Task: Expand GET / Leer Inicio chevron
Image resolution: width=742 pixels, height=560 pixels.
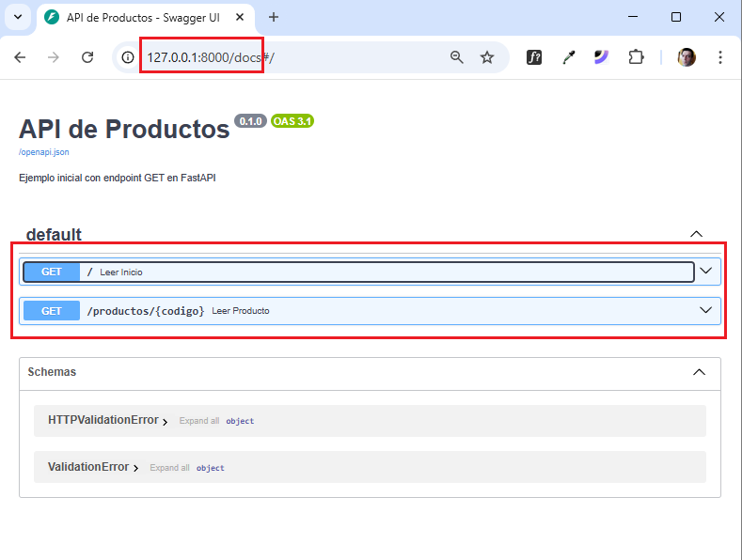Action: click(x=705, y=271)
